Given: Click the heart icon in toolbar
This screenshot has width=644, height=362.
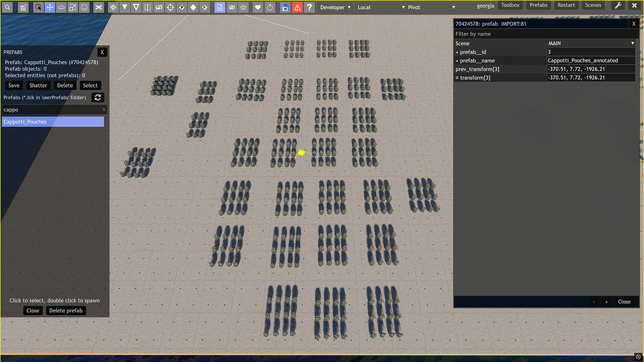Looking at the screenshot, I should [258, 7].
